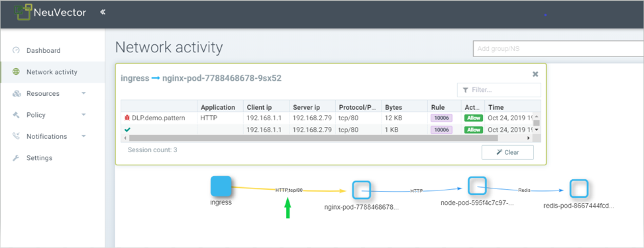The width and height of the screenshot is (644, 248).
Task: Click the HTTP application cell
Action: [208, 118]
